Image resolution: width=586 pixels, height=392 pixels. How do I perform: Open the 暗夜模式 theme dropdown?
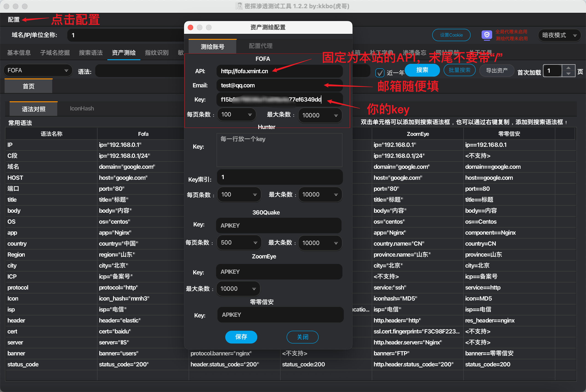pos(559,35)
